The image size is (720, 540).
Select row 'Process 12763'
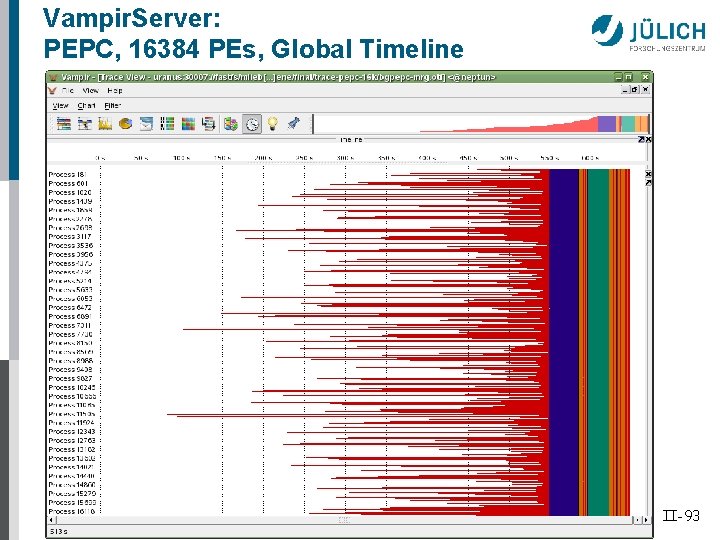point(72,440)
